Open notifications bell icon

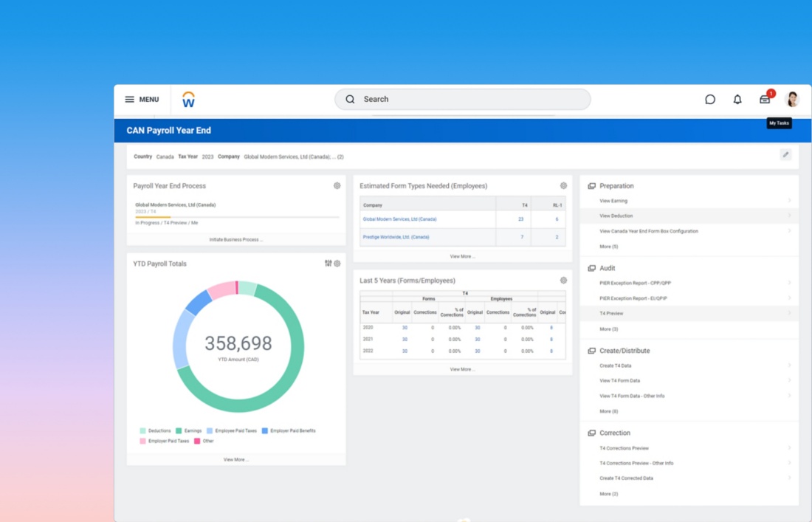tap(737, 100)
